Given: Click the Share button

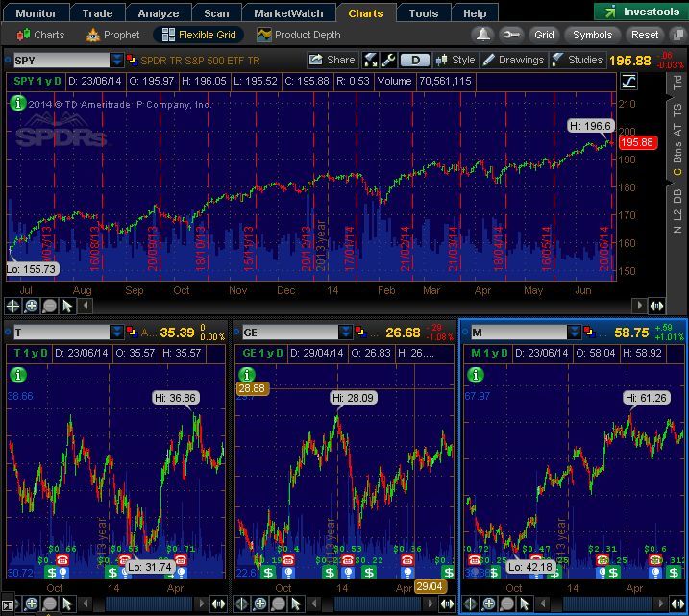Looking at the screenshot, I should 332,60.
